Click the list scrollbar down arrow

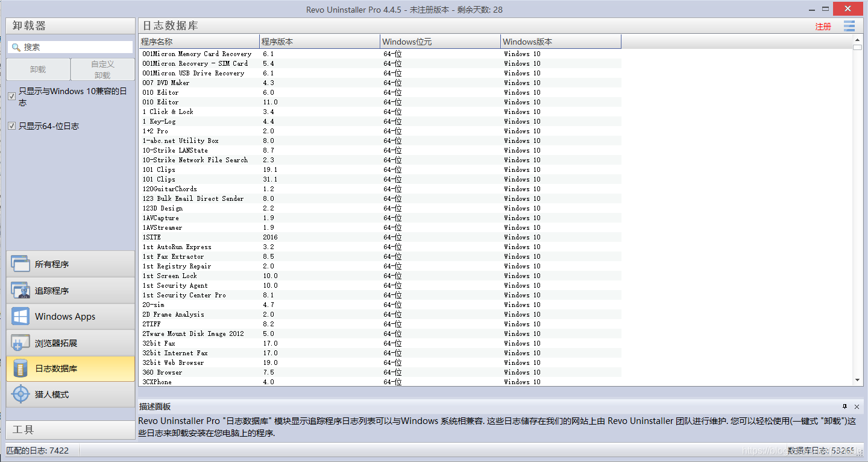[x=858, y=380]
